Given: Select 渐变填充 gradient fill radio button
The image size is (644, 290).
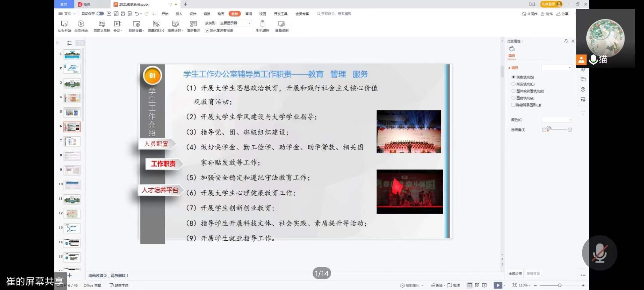Looking at the screenshot, I should coord(513,84).
